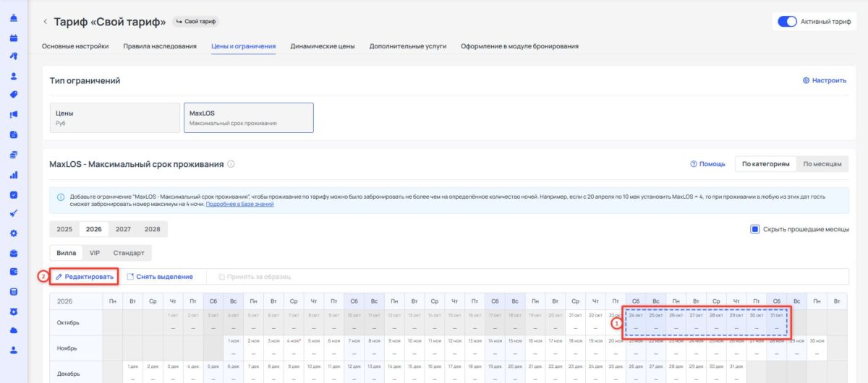Click the stacked layers sidebar icon
This screenshot has width=868, height=383.
pos(14,155)
